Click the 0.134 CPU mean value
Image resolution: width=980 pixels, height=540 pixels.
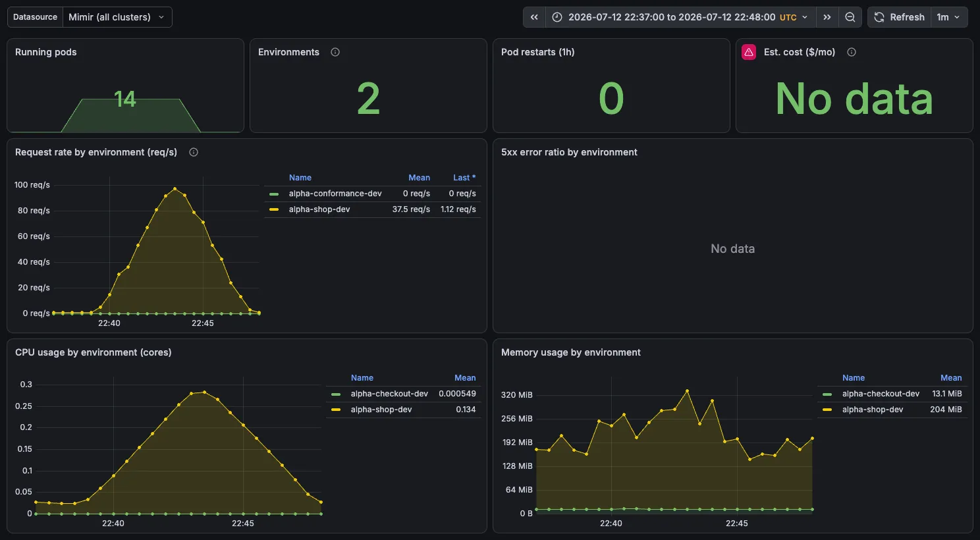466,410
